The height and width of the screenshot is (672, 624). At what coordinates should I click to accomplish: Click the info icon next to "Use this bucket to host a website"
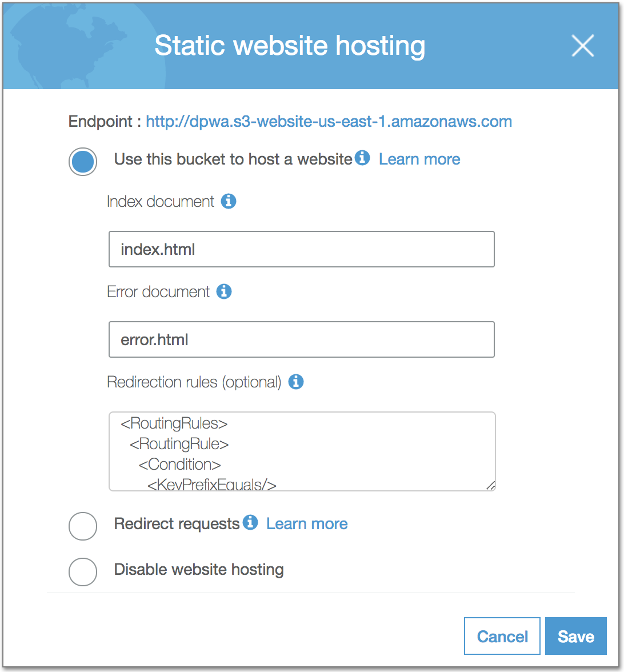[x=362, y=159]
